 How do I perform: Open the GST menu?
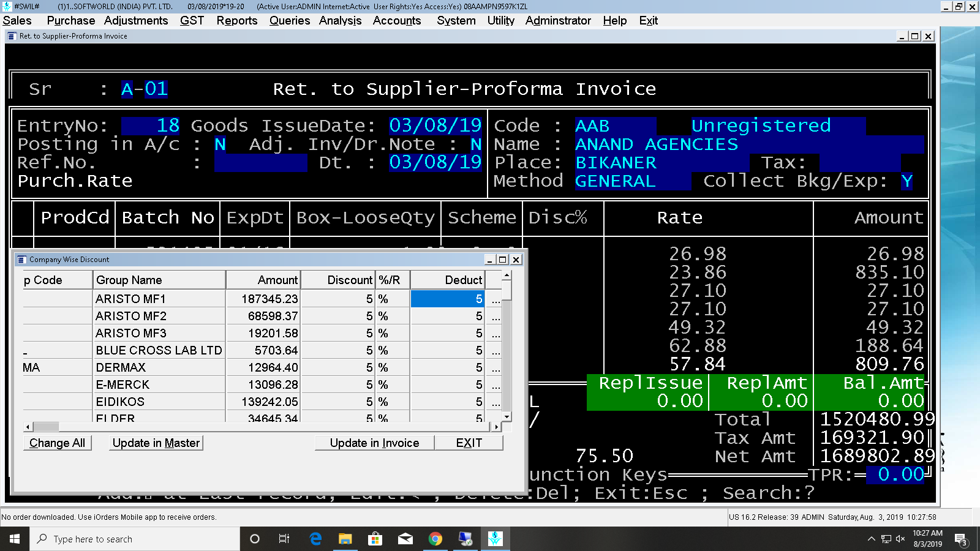tap(192, 21)
